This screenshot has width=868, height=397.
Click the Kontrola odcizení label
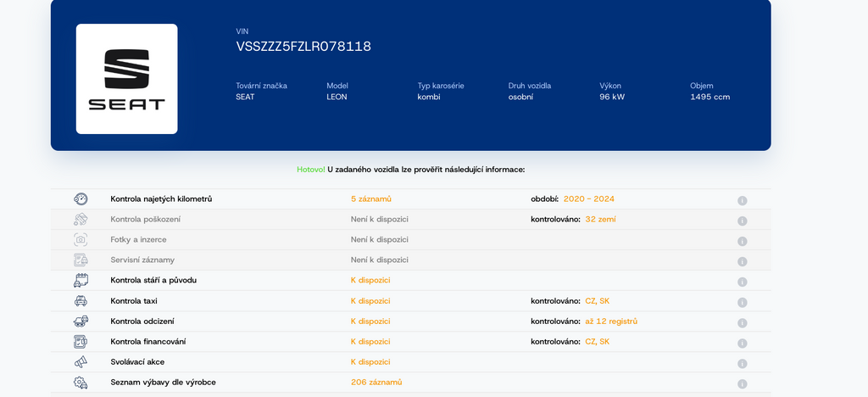(148, 322)
